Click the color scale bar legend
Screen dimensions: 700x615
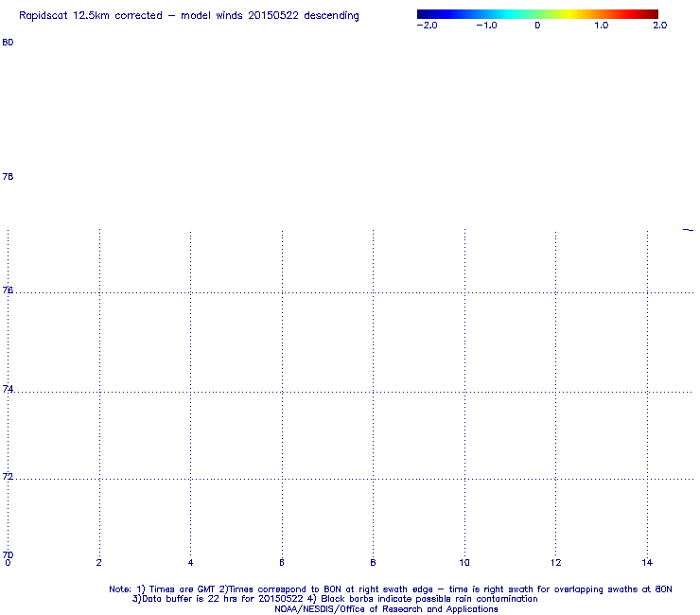pyautogui.click(x=537, y=14)
